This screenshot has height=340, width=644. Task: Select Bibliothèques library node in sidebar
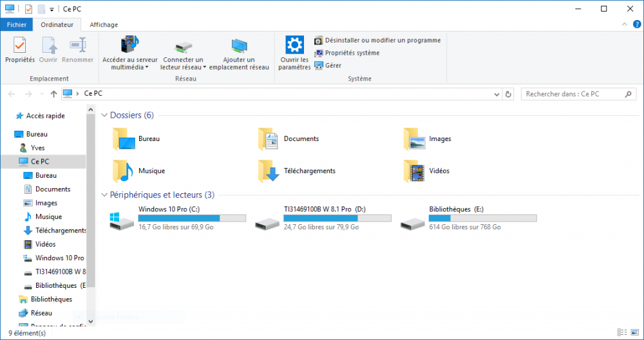click(x=46, y=299)
